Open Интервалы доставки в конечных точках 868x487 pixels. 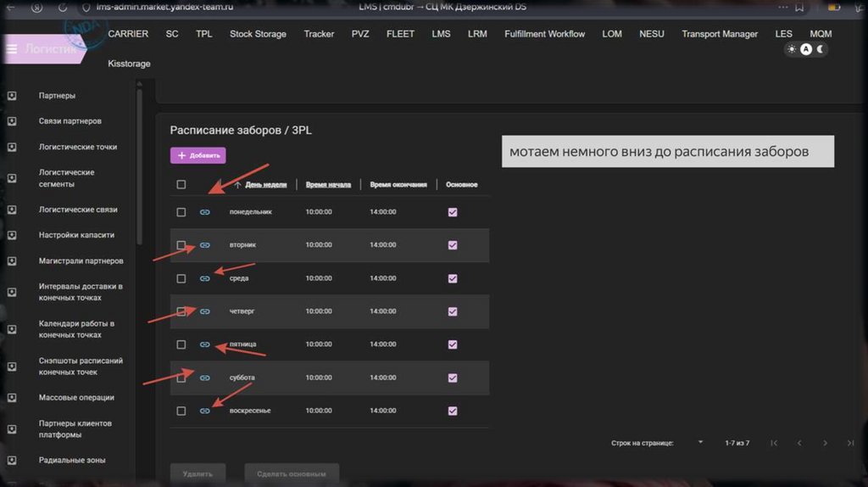(x=81, y=292)
